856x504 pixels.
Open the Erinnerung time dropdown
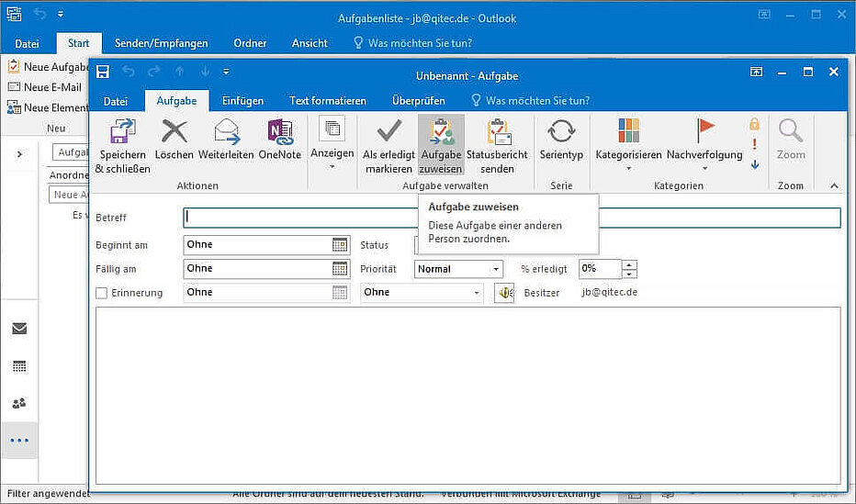point(476,293)
